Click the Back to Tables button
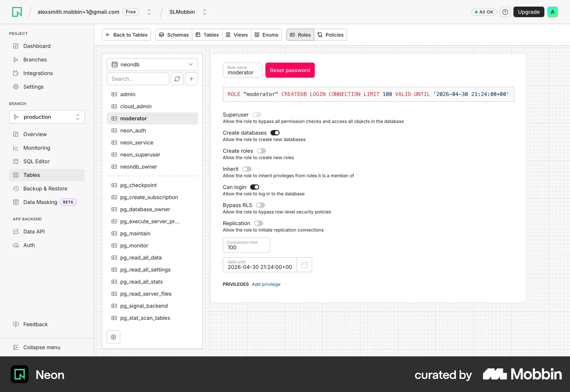The width and height of the screenshot is (570, 392). point(126,35)
